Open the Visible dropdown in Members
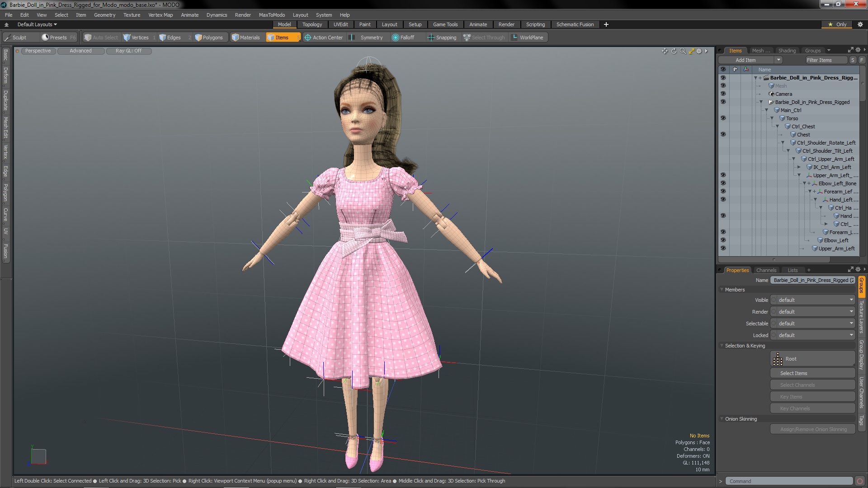The width and height of the screenshot is (868, 488). [812, 300]
